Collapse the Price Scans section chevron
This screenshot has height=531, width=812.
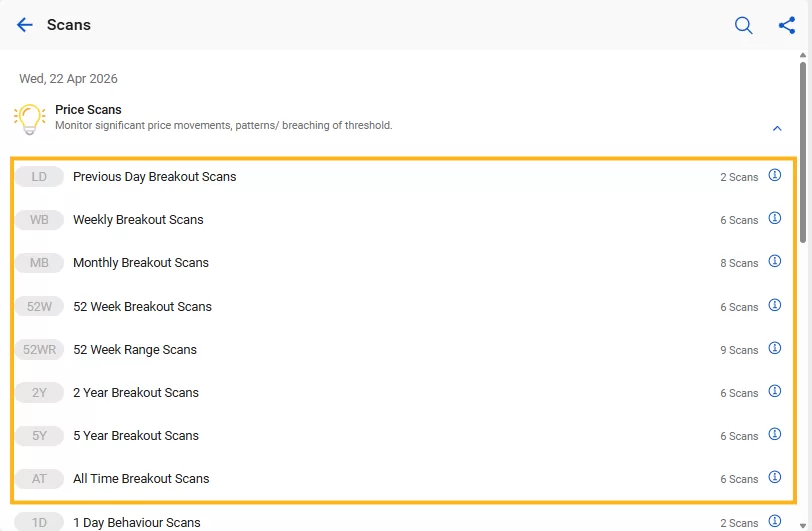tap(777, 128)
